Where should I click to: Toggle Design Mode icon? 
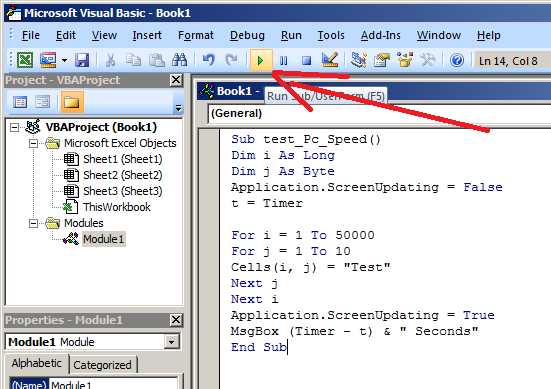pos(330,60)
